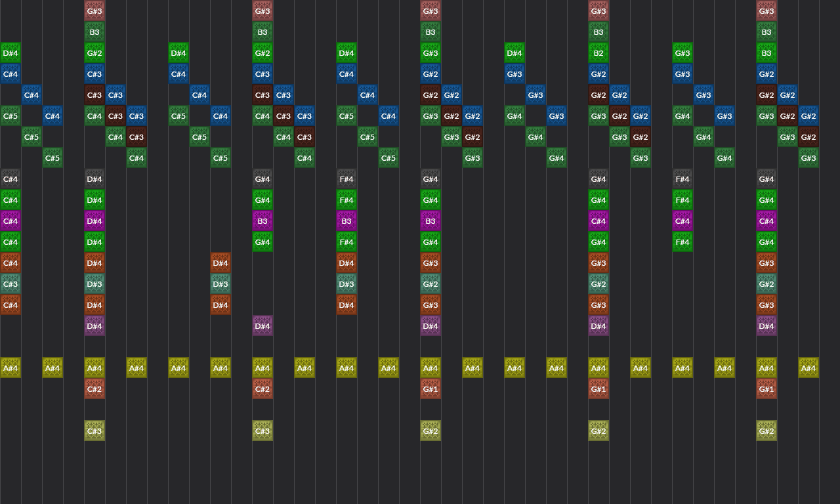Select the magenta D#4 note block

[94, 221]
